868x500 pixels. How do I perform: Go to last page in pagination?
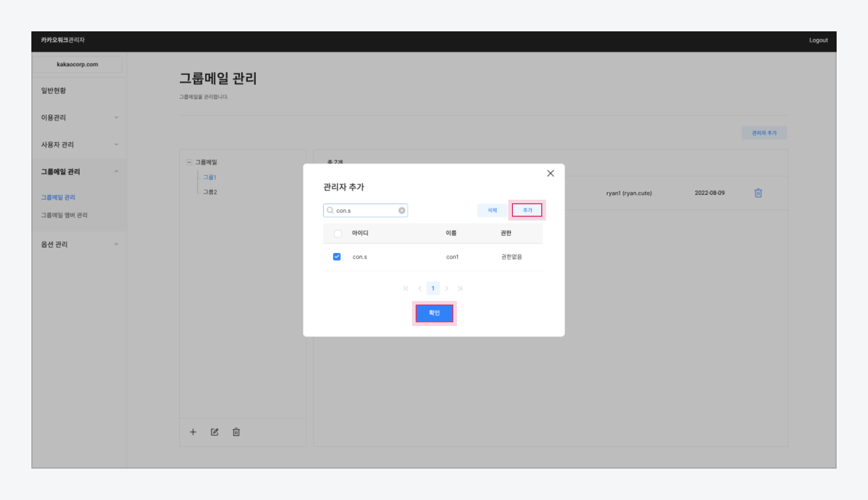tap(460, 288)
